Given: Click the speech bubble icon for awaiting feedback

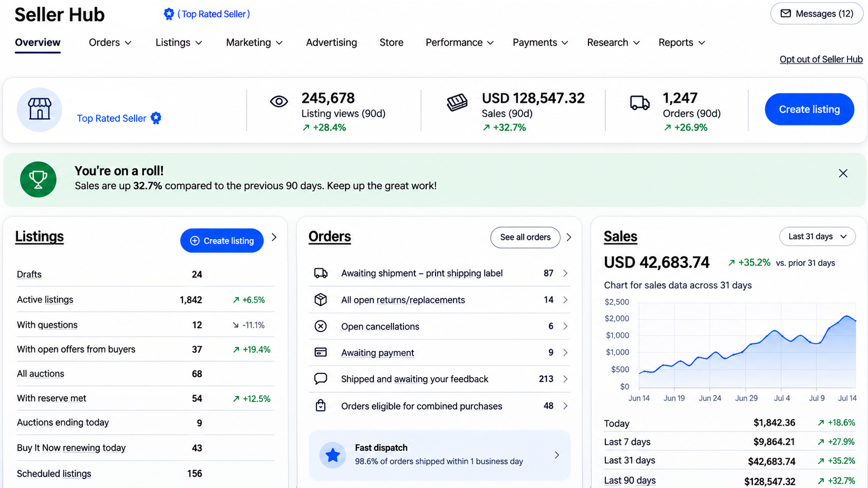Looking at the screenshot, I should click(321, 379).
